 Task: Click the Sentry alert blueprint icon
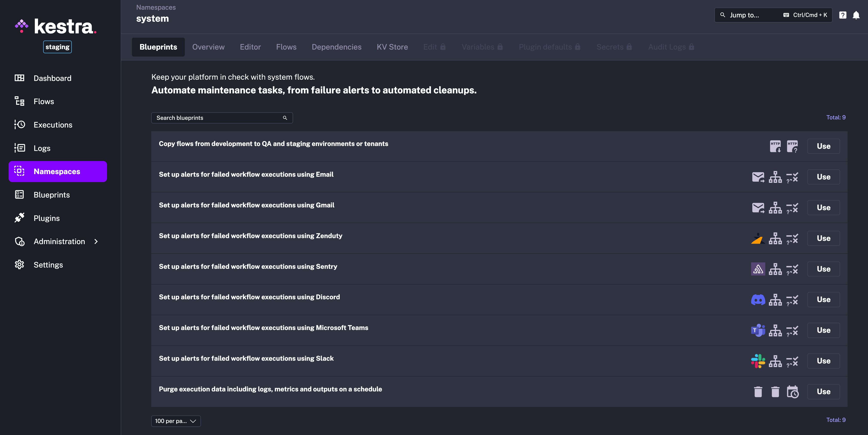point(758,269)
